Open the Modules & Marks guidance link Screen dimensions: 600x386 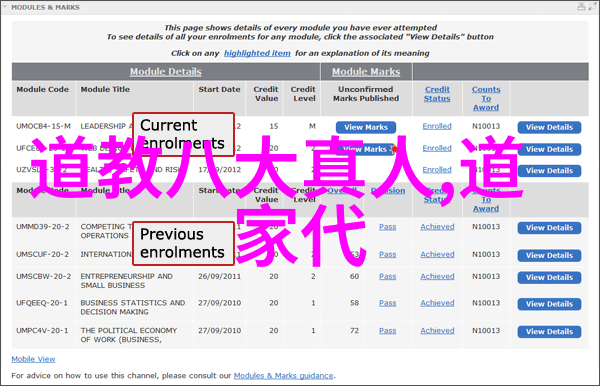pyautogui.click(x=284, y=376)
